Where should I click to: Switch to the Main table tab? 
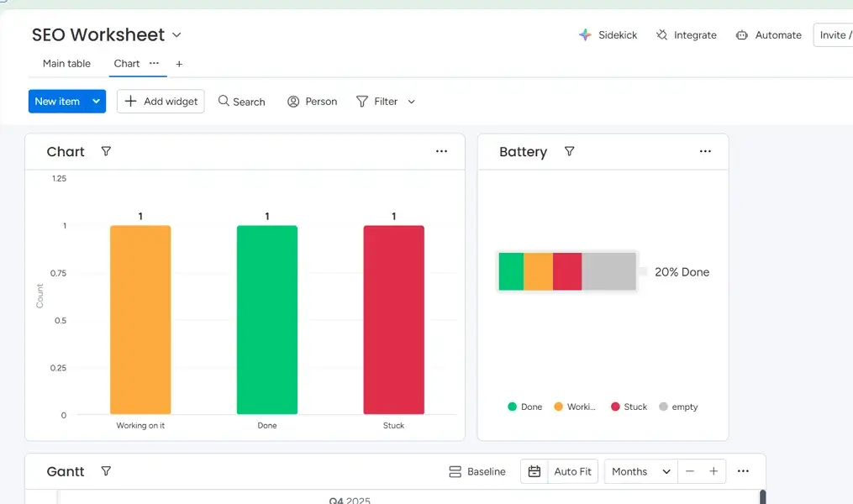click(x=66, y=64)
